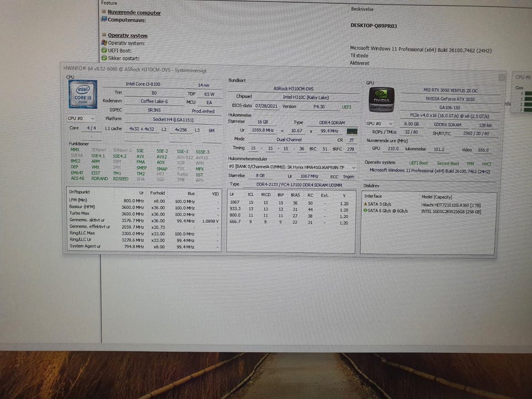Click the 8.00 GB GPU memory field
Image resolution: width=532 pixels, height=399 pixels.
pyautogui.click(x=411, y=124)
